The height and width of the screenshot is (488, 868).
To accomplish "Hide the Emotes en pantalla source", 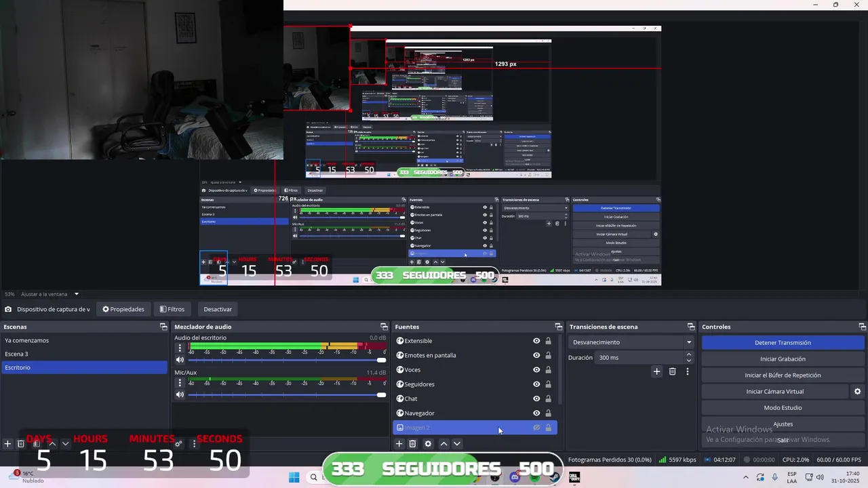I will click(x=536, y=355).
